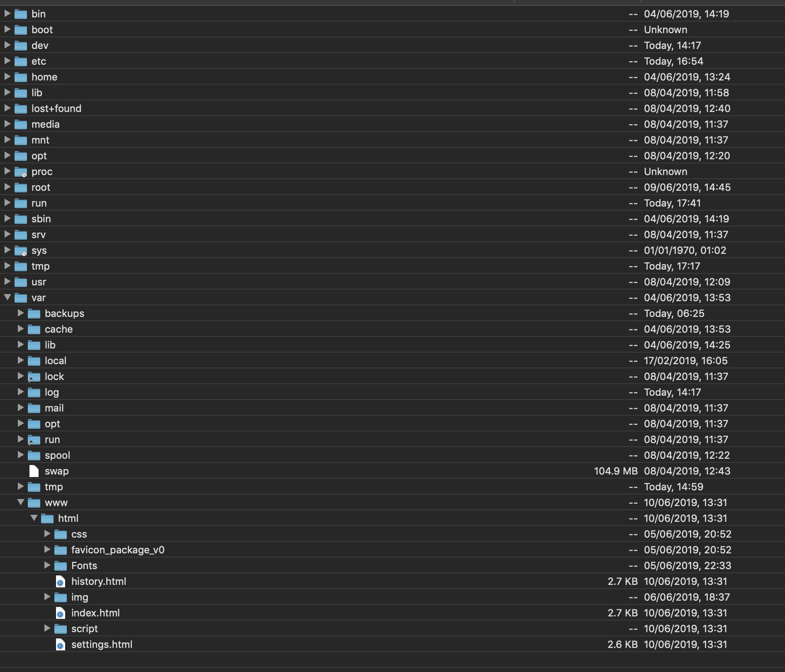Click the settings.html file icon
This screenshot has height=672, width=785.
click(61, 645)
